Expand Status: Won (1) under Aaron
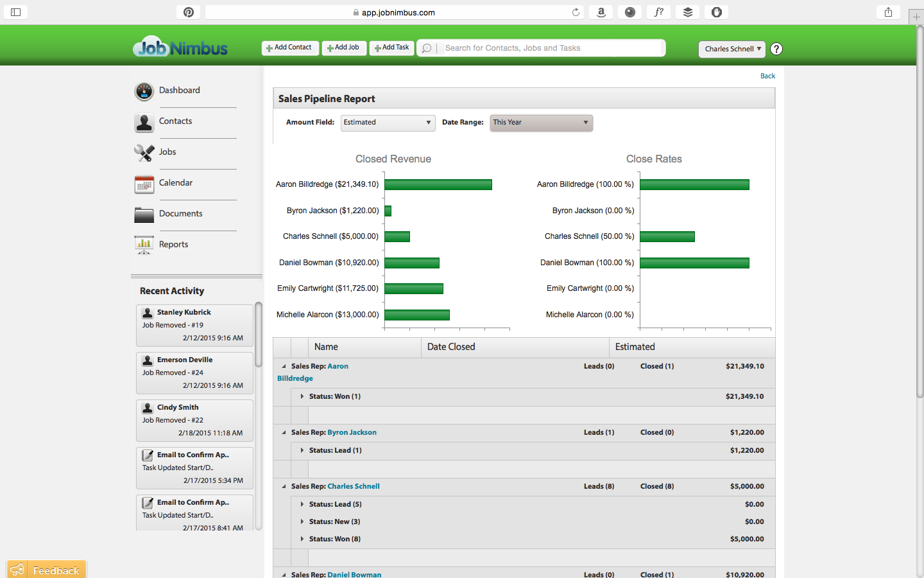Image resolution: width=924 pixels, height=578 pixels. coord(302,396)
